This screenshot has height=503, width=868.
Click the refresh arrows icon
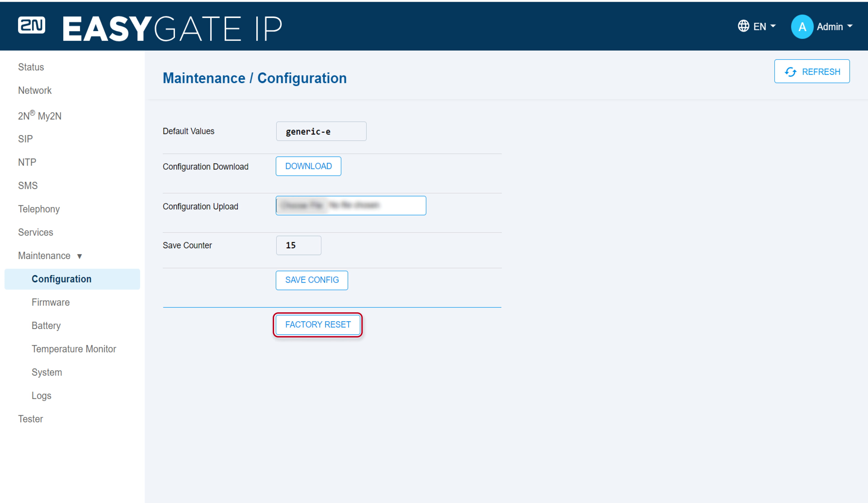pos(790,72)
